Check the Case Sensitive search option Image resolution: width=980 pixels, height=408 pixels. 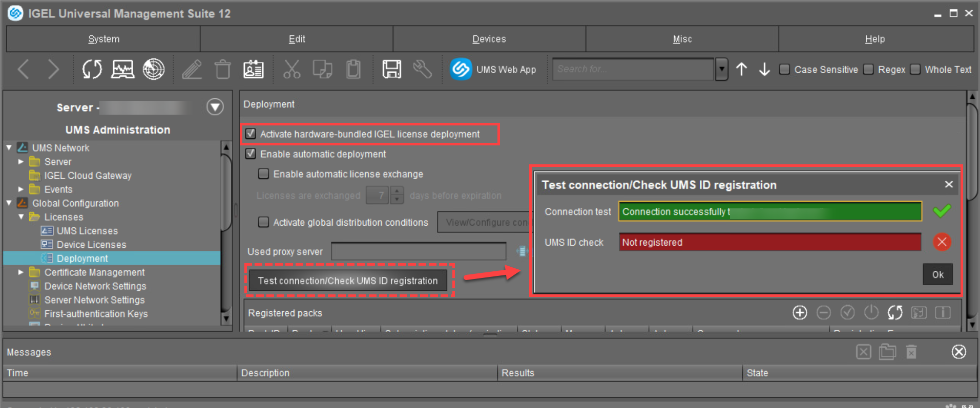pos(784,69)
